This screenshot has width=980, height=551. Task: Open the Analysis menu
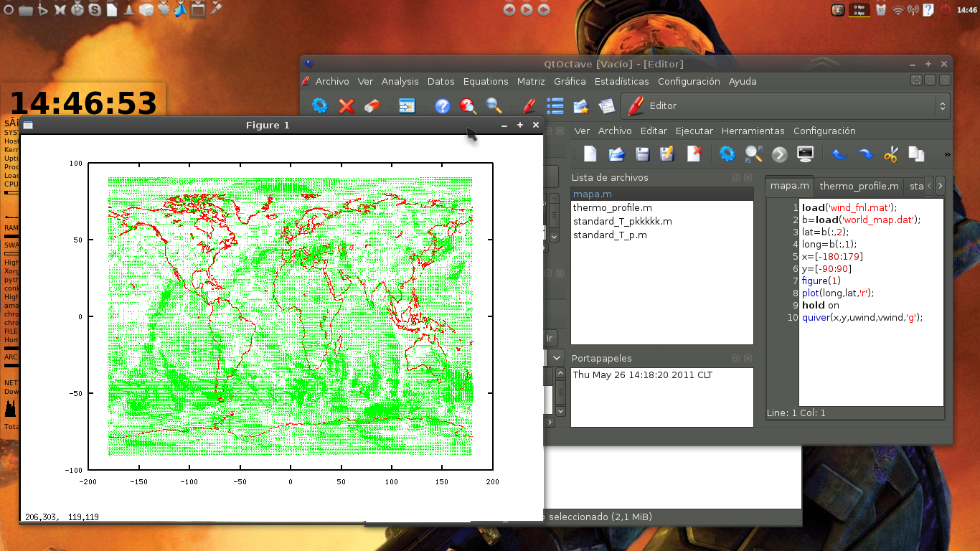[x=400, y=81]
